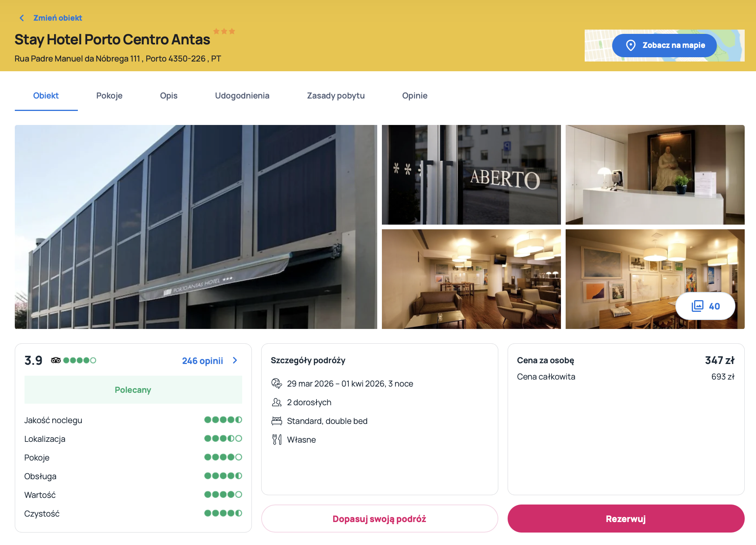756x545 pixels.
Task: Click the Dopasuj swoją podróż button
Action: click(x=380, y=519)
